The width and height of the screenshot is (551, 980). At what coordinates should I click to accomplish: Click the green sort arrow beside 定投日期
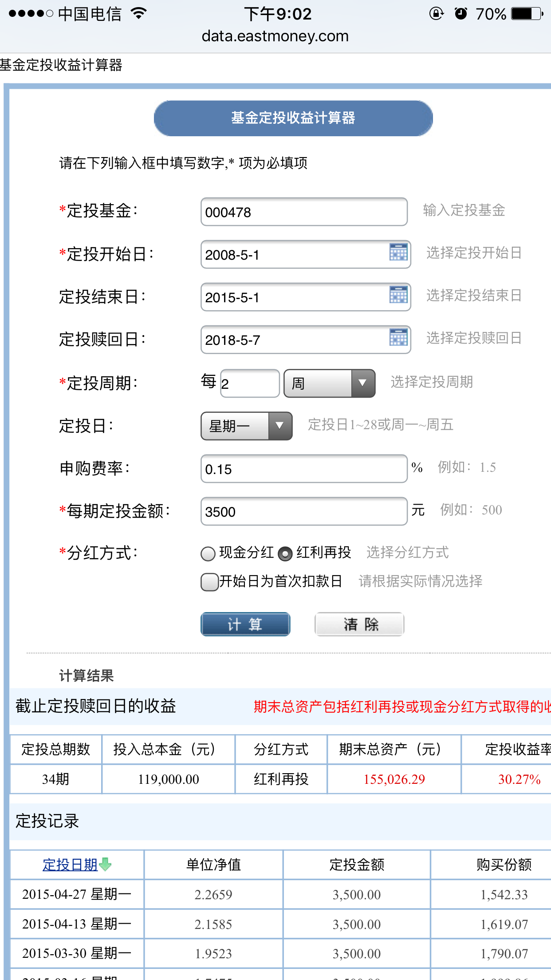click(x=106, y=864)
